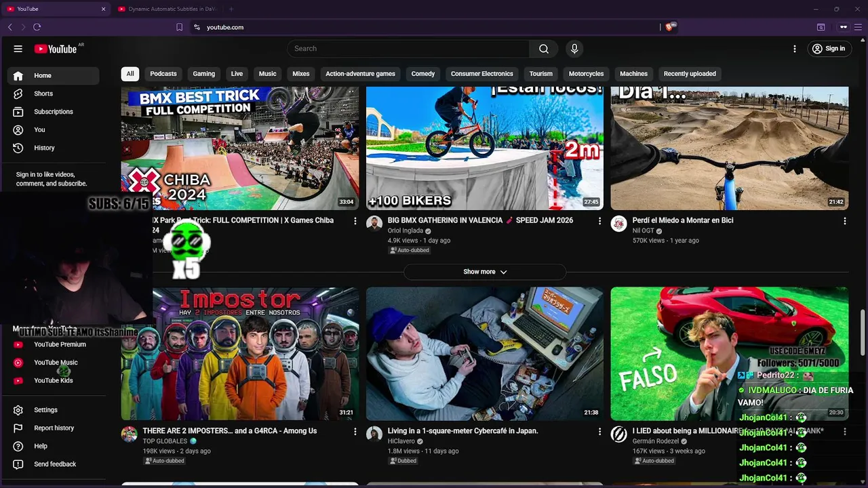Screen dimensions: 868x488
Task: Open the 1-square-meter Cybercafé thumbnail
Action: (x=485, y=354)
